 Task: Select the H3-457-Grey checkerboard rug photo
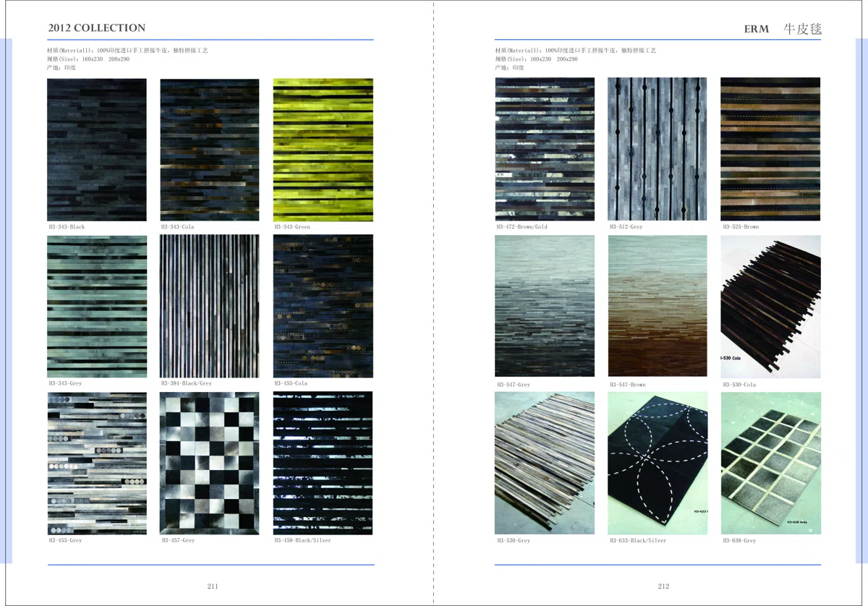click(210, 464)
